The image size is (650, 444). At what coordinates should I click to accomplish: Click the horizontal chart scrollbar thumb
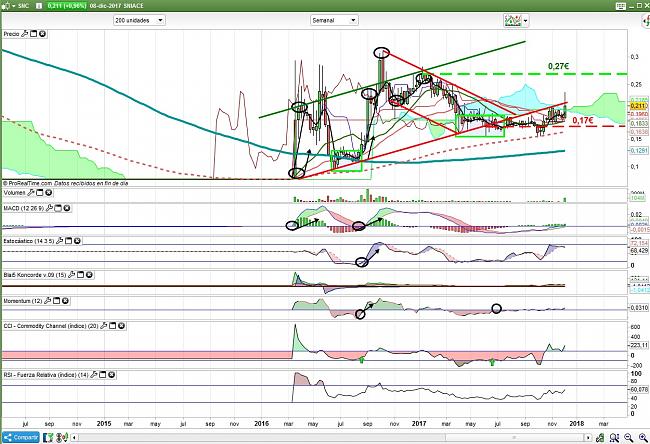tap(514, 437)
